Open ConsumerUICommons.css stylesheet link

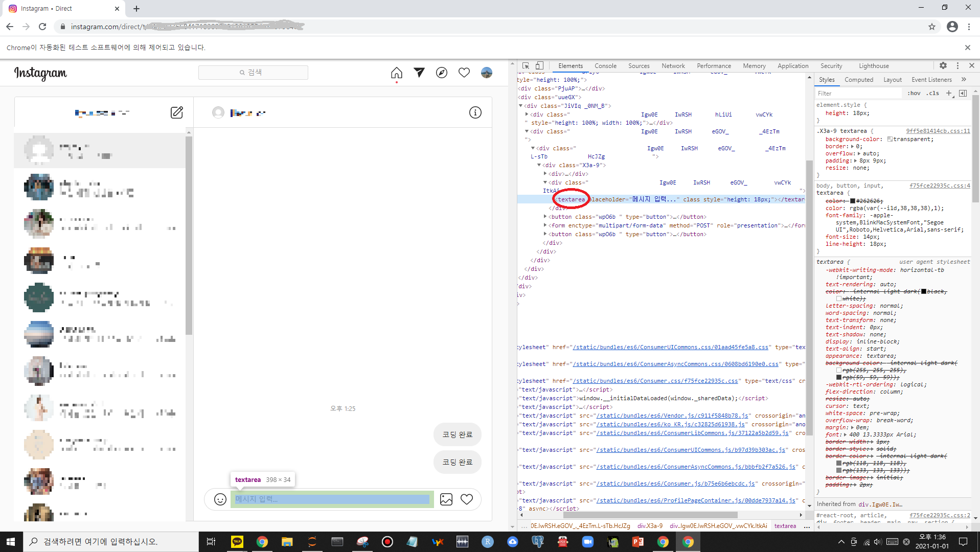point(670,347)
